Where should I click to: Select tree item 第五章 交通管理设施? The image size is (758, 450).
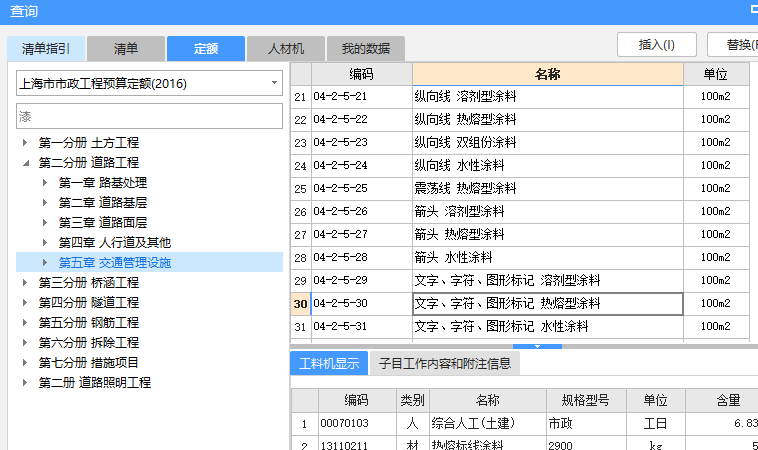(115, 262)
